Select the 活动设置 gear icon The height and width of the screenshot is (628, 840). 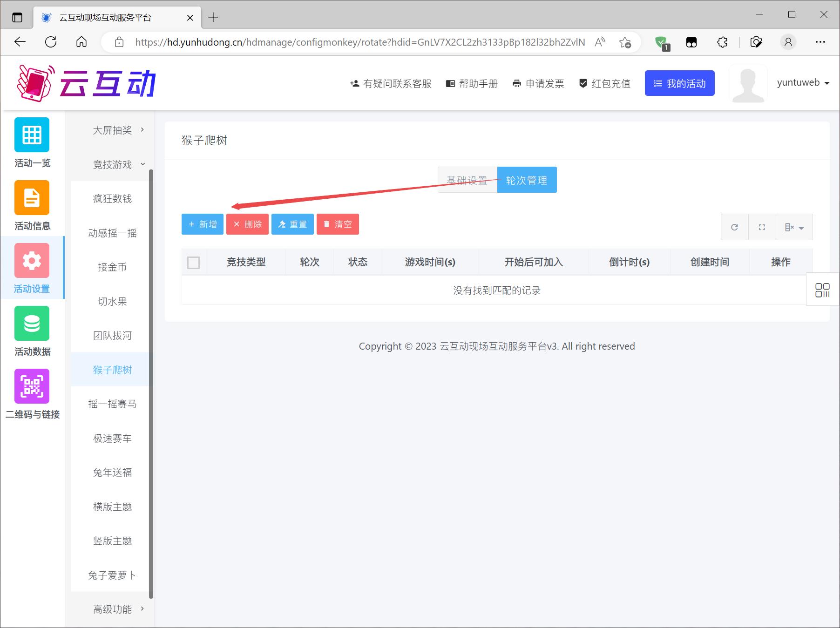[32, 260]
